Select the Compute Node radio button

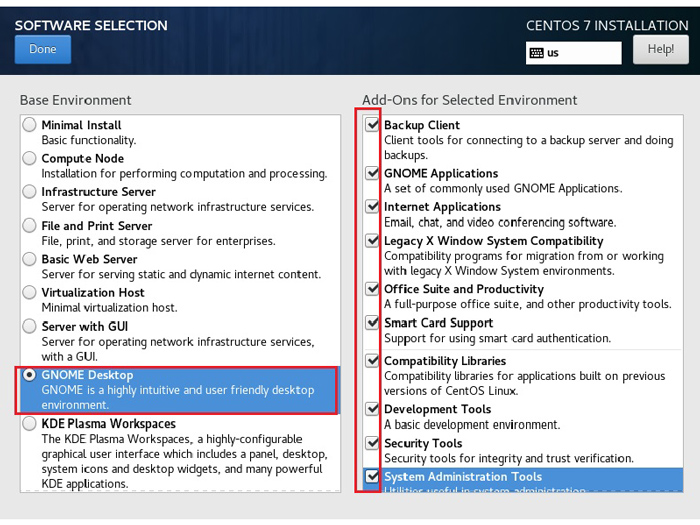click(x=29, y=158)
